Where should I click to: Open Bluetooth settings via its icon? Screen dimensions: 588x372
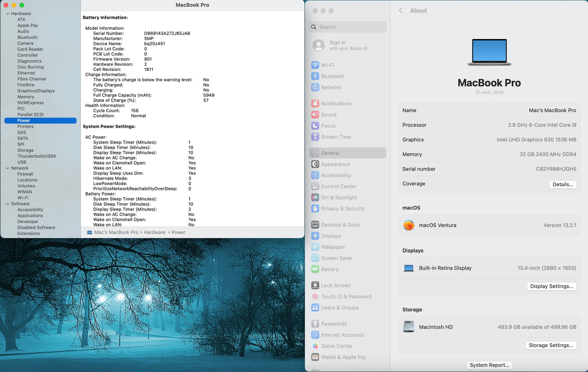pos(315,76)
